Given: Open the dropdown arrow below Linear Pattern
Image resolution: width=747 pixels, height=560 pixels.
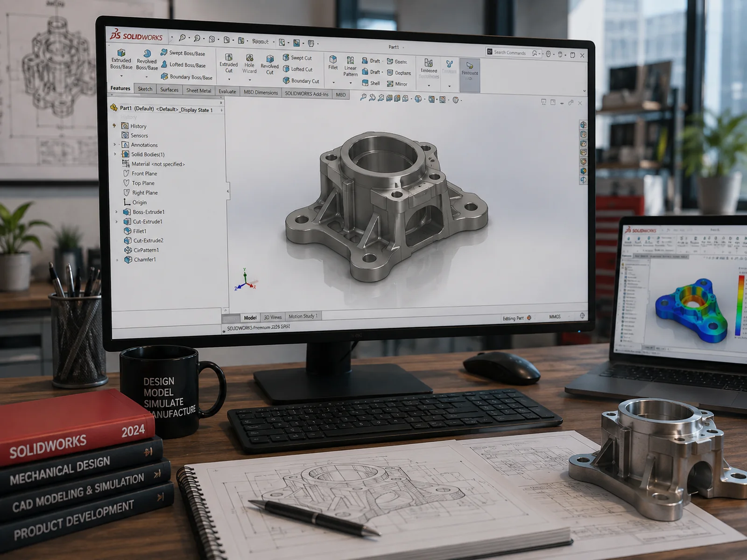Looking at the screenshot, I should click(x=351, y=83).
